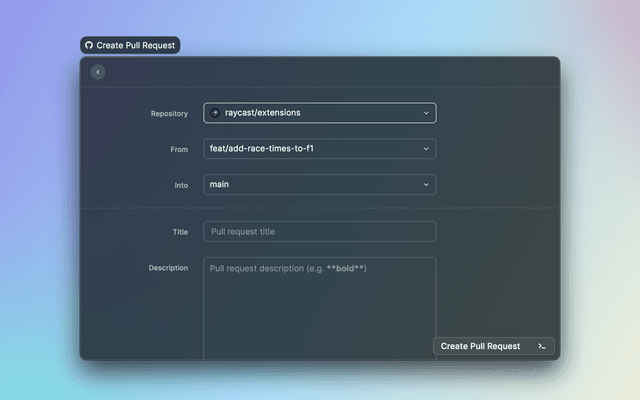Click the chevron arrow on the From field

[426, 149]
